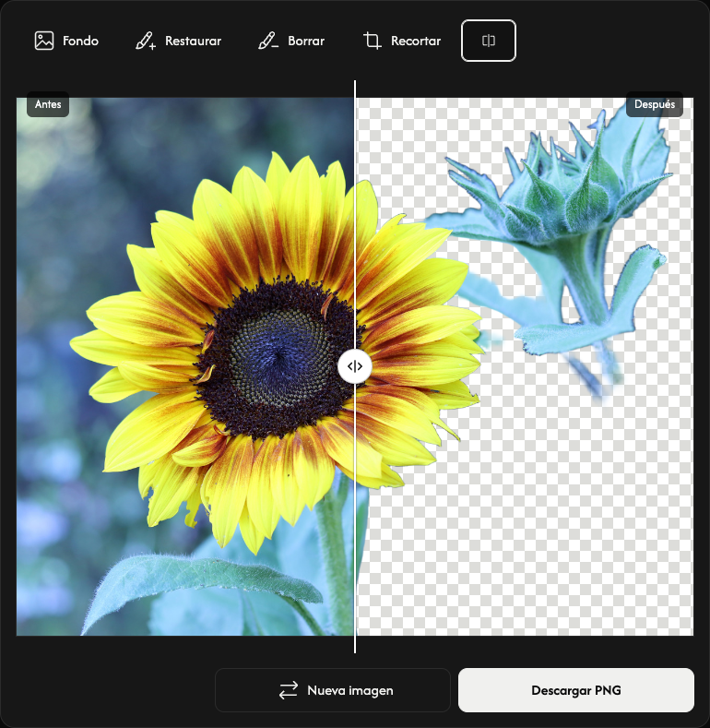Click the sunflower's dark center disk

[x=277, y=357]
